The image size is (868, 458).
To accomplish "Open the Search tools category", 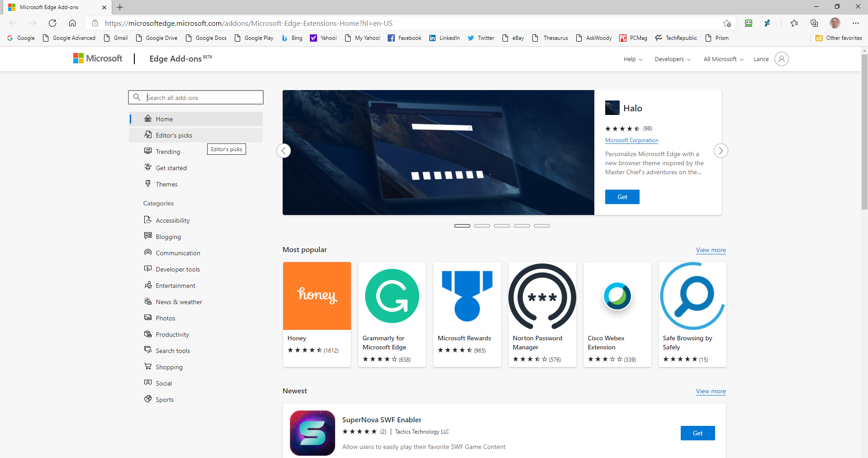I will (x=196, y=351).
